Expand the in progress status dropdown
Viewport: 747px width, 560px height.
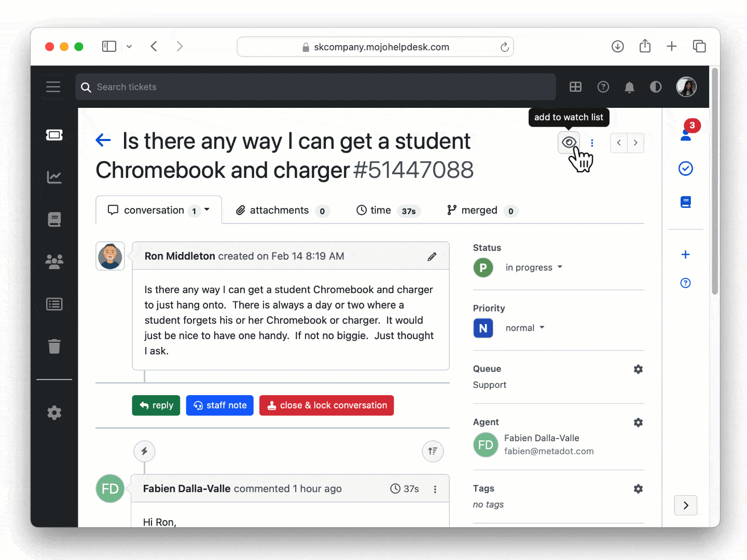pyautogui.click(x=534, y=268)
